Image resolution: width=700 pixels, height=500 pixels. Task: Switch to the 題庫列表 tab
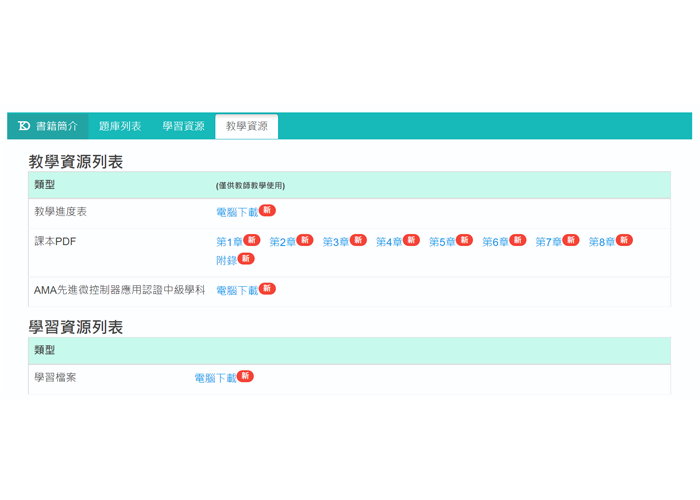[120, 126]
